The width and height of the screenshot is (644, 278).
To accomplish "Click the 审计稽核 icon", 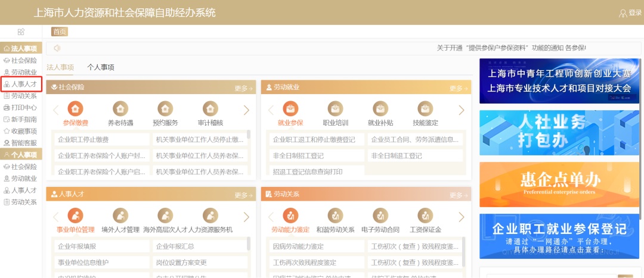I will (210, 110).
